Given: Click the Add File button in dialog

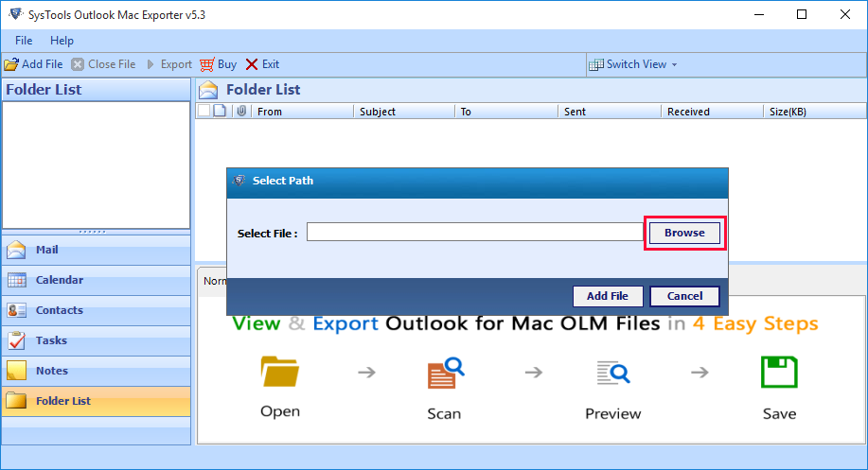Looking at the screenshot, I should [608, 296].
